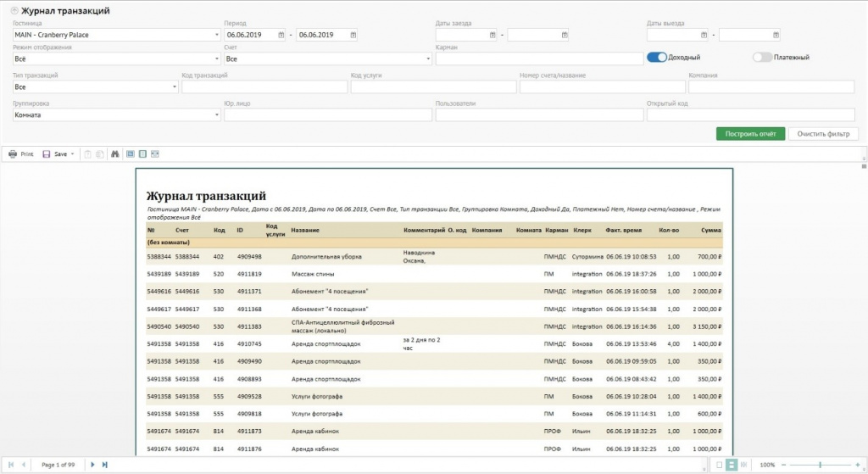This screenshot has width=868, height=474.
Task: Toggle the Доходный switch off
Action: pos(657,57)
